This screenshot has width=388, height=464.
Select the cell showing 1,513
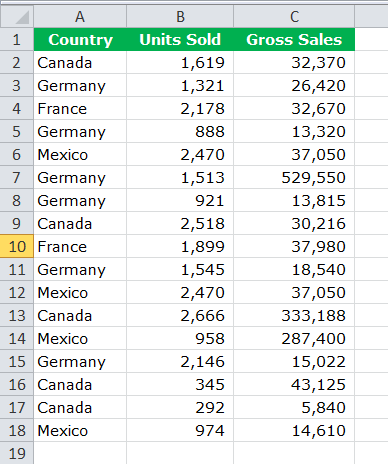pyautogui.click(x=180, y=177)
